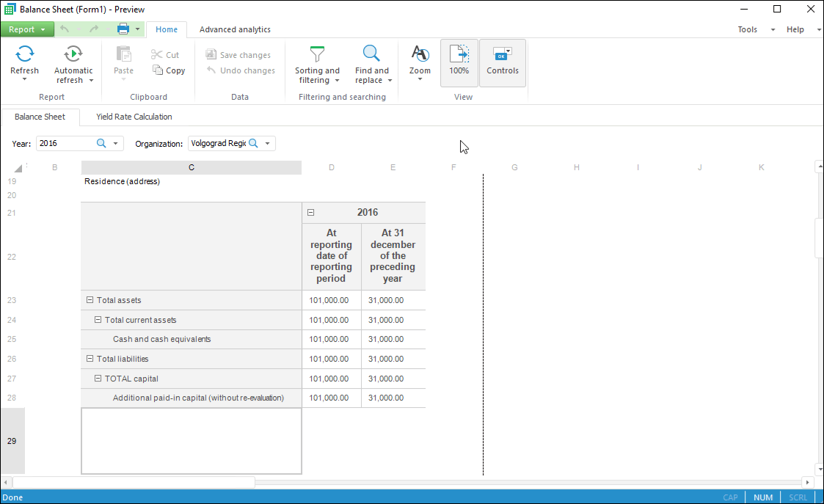This screenshot has width=824, height=504.
Task: Select the Cash and cash equivalents row
Action: pyautogui.click(x=161, y=339)
